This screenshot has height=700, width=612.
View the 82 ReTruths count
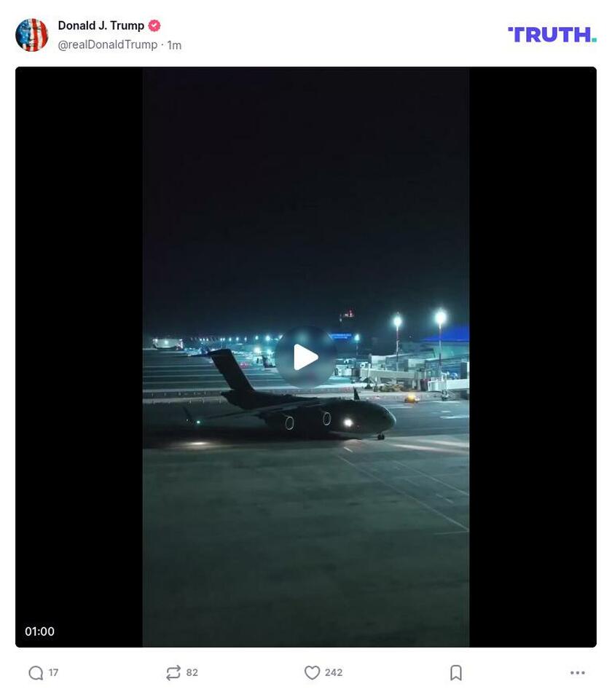coord(192,673)
